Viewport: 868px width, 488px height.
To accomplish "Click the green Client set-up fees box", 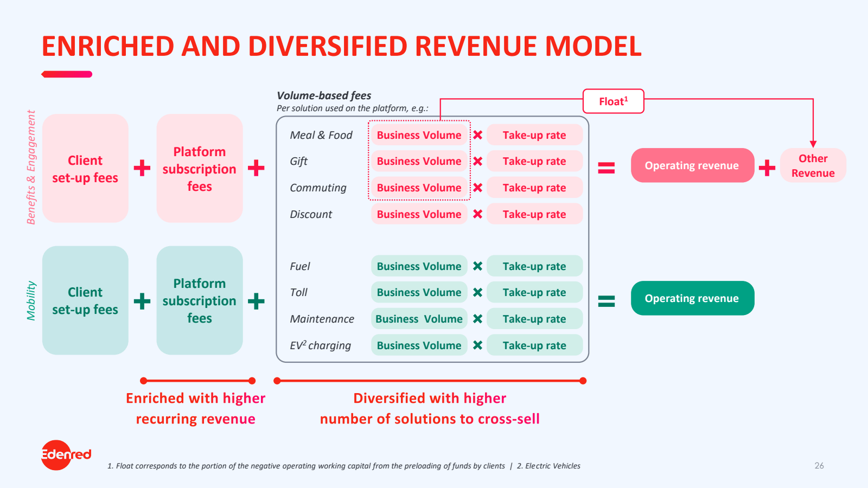I will click(85, 300).
